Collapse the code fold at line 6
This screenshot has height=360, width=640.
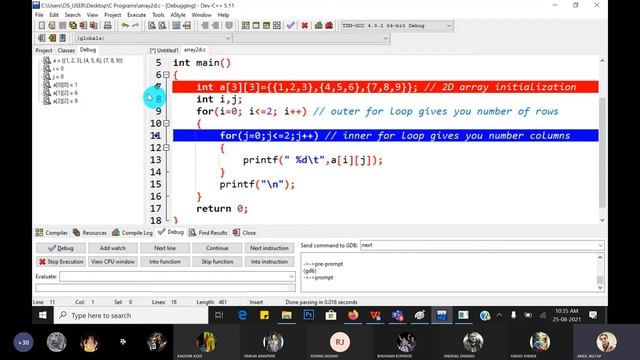(166, 75)
